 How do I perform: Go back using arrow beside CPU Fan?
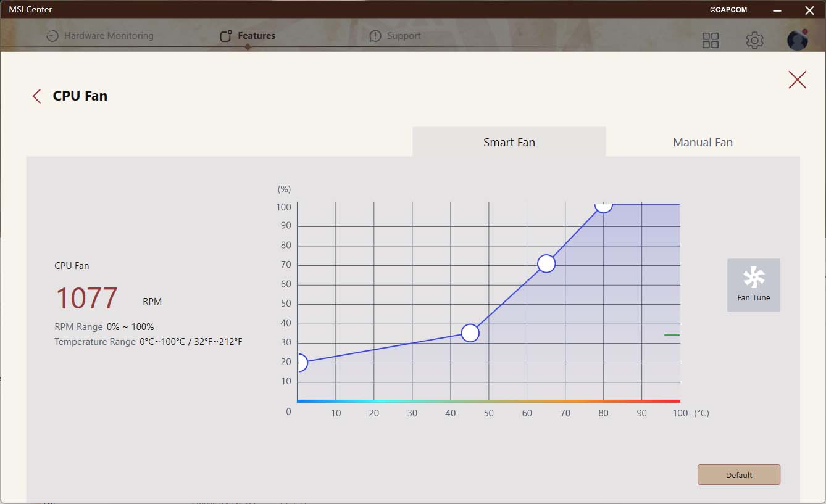tap(37, 96)
